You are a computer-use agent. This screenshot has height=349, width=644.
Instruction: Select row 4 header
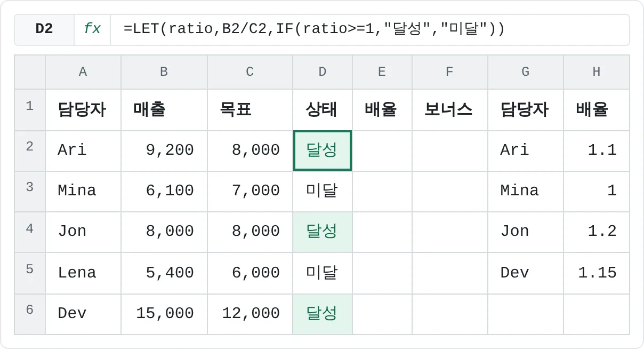pos(30,232)
